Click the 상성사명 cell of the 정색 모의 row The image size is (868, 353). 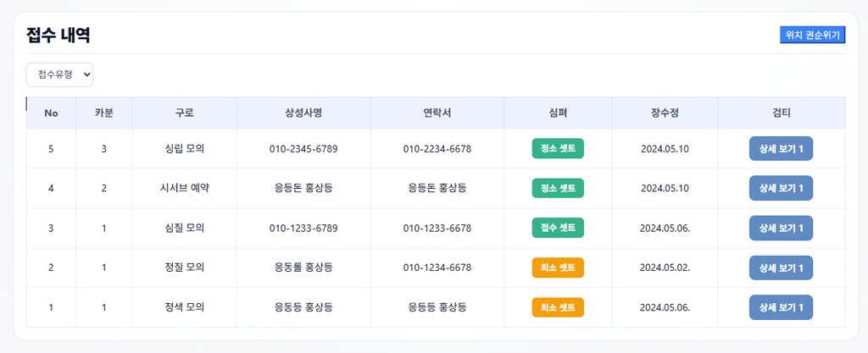click(x=303, y=307)
